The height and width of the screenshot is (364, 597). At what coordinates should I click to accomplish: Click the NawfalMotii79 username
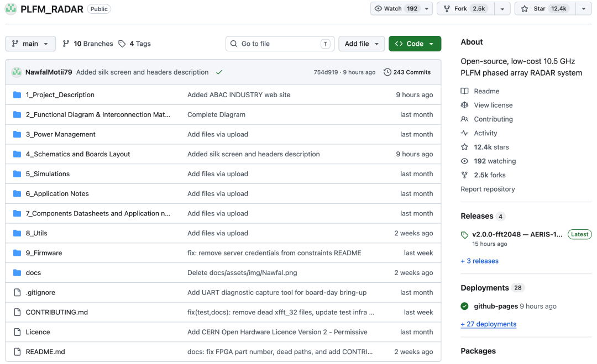coord(49,72)
